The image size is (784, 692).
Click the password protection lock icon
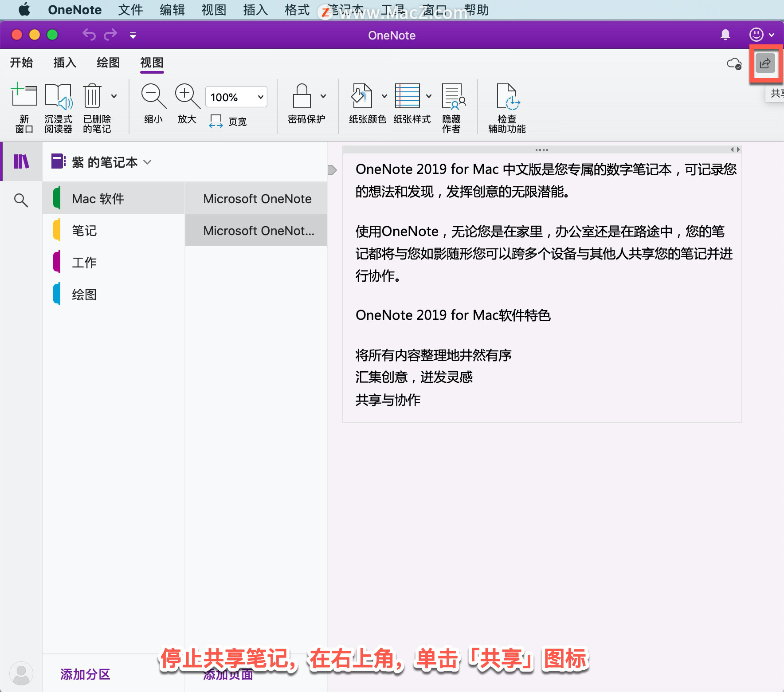click(302, 96)
